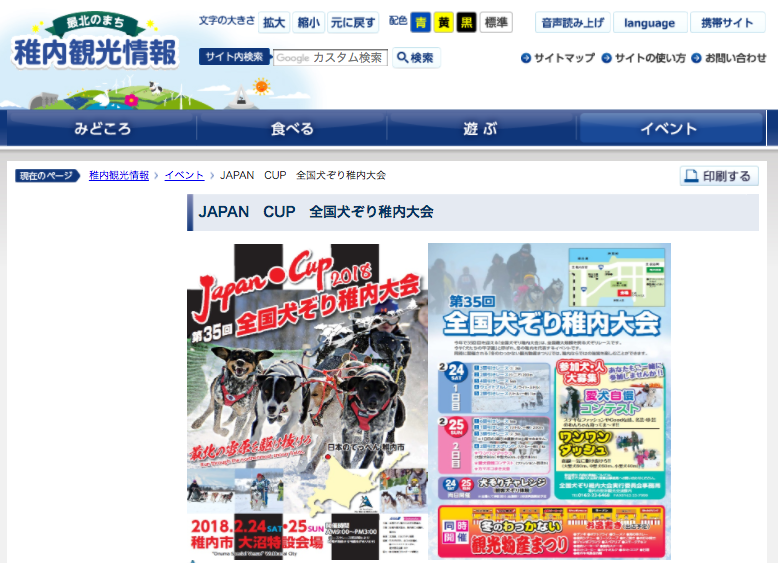Viewport: 778px width, 563px height.
Task: Select the 黒 black color scheme
Action: point(466,23)
